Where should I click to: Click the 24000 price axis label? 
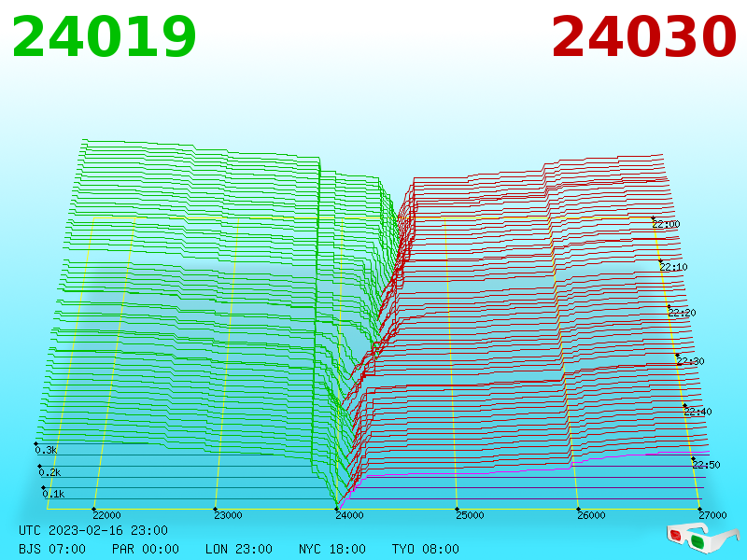pos(349,515)
